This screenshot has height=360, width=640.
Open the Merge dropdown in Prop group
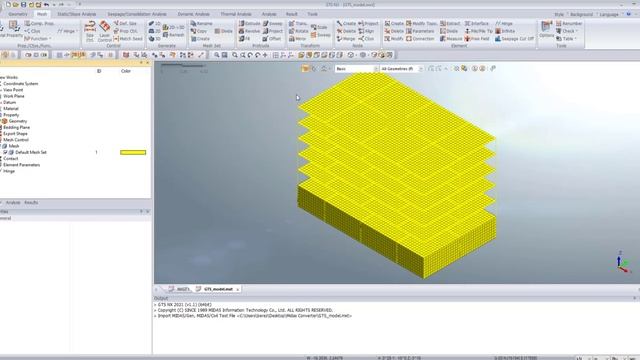tap(67, 31)
